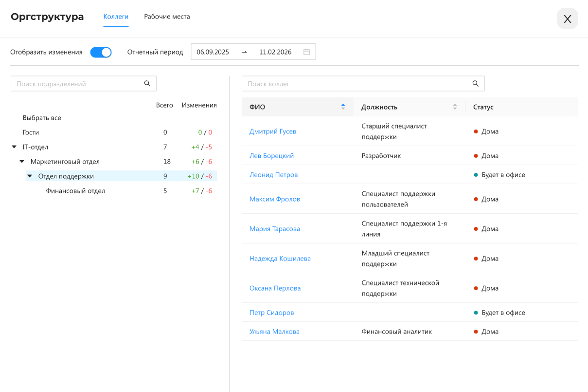Viewport: 588px width, 392px height.
Task: Collapse the Отдел поддержки tree node
Action: 30,176
